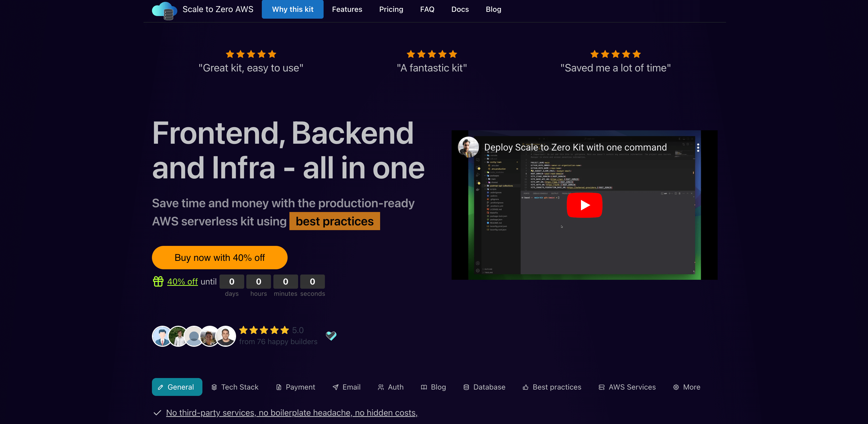Select the Blog tab in feature list
Image resolution: width=868 pixels, height=424 pixels.
coord(433,387)
